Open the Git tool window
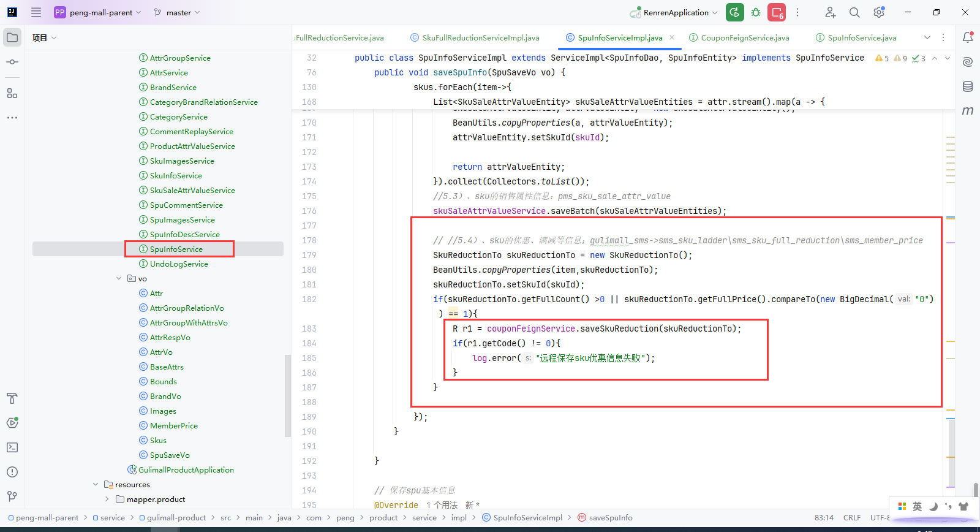Screen dimensions: 980x532 coord(12,496)
